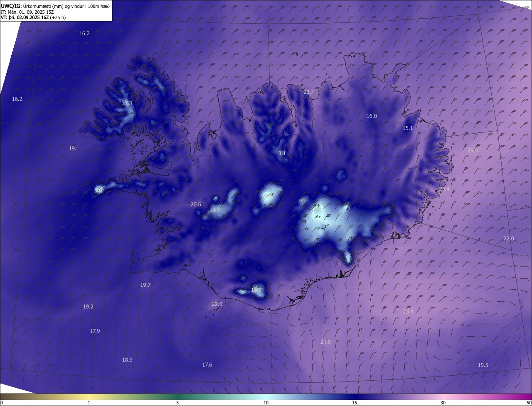Click the 20.6 value label in west Iceland
This screenshot has width=532, height=406.
point(196,205)
